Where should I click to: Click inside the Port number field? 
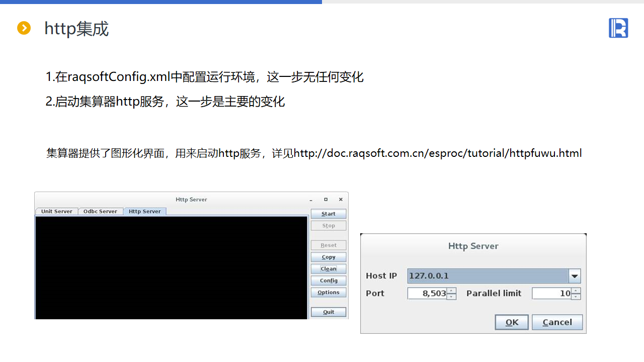427,294
